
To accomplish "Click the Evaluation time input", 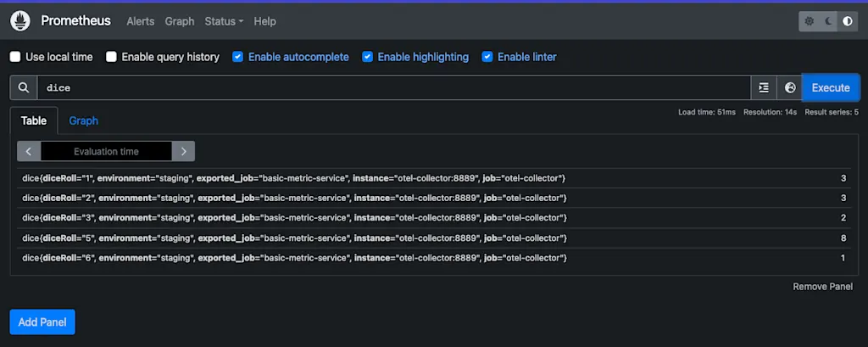I will click(x=106, y=151).
